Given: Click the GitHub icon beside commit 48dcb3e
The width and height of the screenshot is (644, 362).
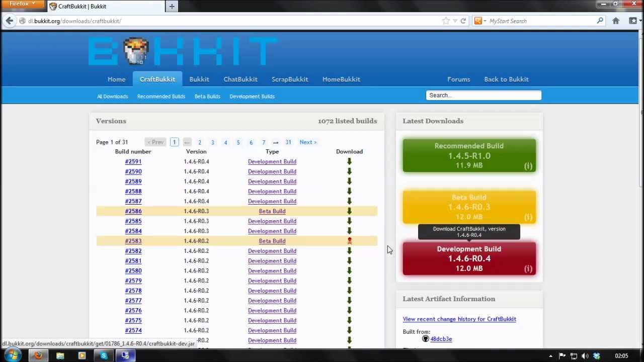Looking at the screenshot, I should pyautogui.click(x=425, y=339).
